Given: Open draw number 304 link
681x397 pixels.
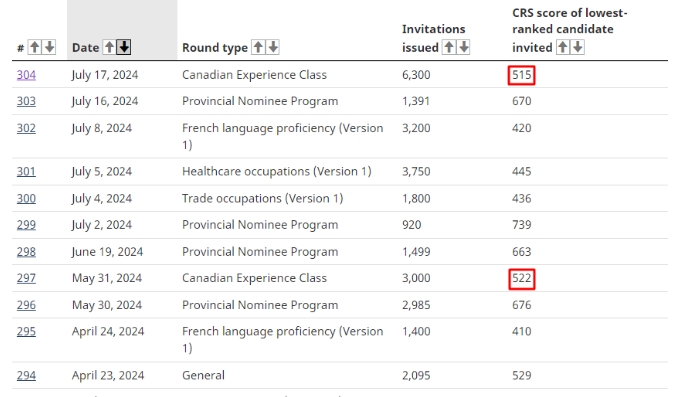Looking at the screenshot, I should (26, 75).
